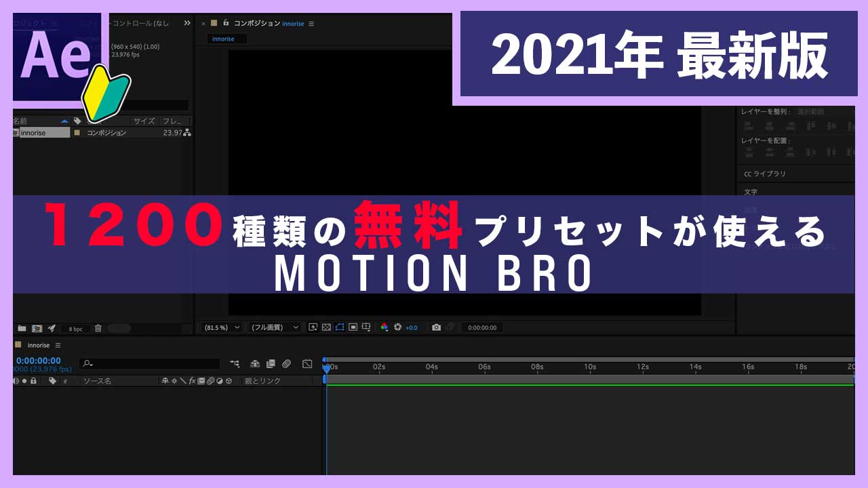This screenshot has width=868, height=488.
Task: Create a new folder in Project panel
Action: click(x=22, y=328)
